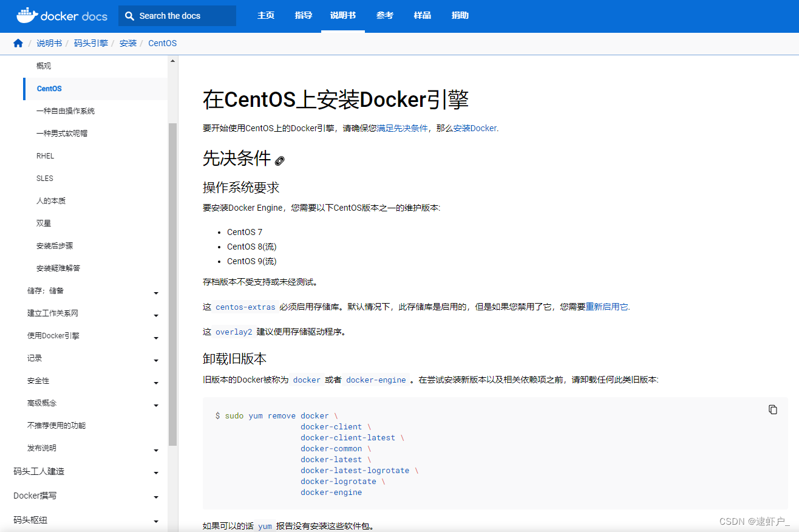799x532 pixels.
Task: Click the sidebar scroll-up arrow
Action: coord(172,61)
